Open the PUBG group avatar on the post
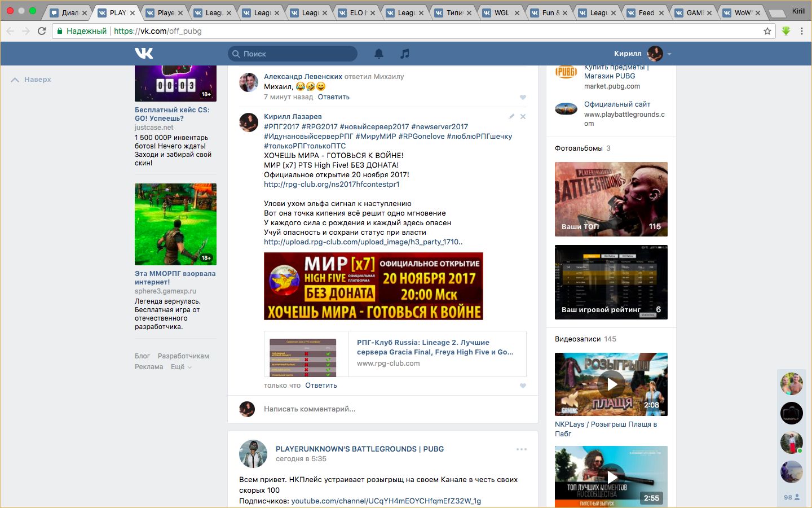812x508 pixels. (253, 454)
